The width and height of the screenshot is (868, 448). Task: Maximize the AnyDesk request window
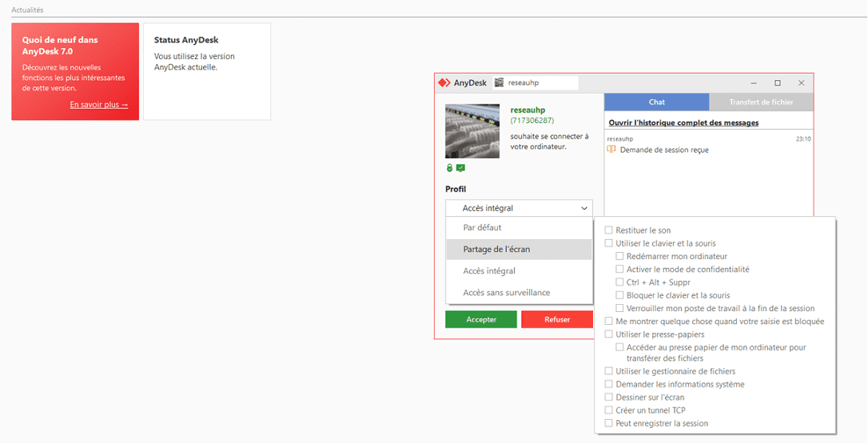(x=777, y=82)
